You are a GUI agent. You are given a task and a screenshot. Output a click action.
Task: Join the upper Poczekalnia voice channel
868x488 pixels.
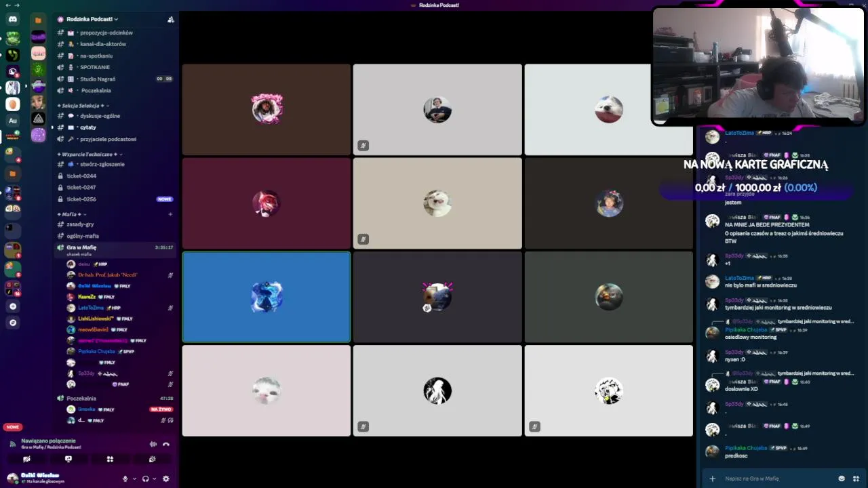pyautogui.click(x=115, y=90)
